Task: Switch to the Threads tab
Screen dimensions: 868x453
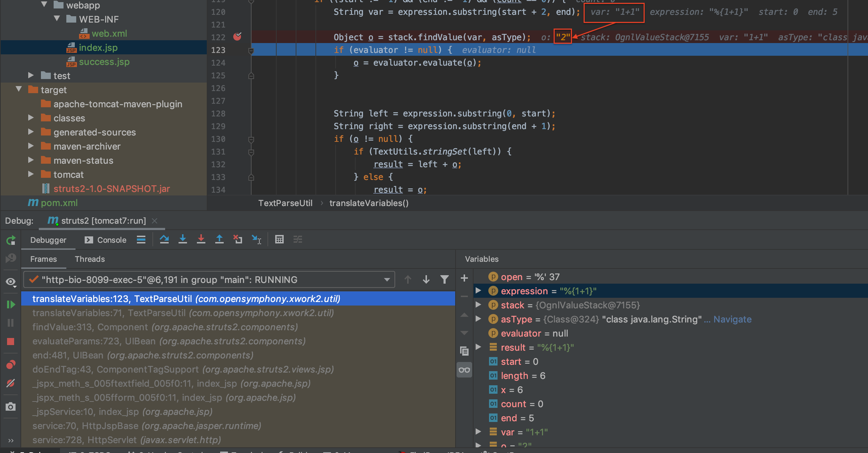Action: tap(90, 259)
